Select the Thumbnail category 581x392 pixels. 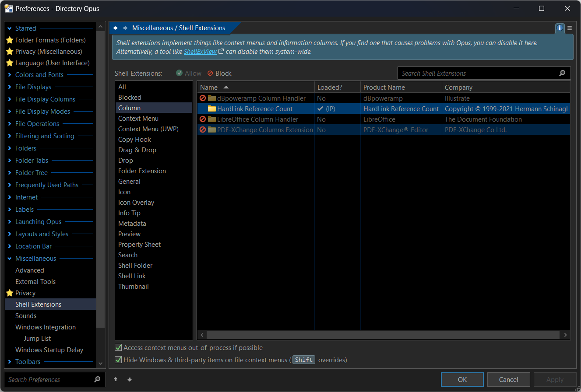click(154, 287)
